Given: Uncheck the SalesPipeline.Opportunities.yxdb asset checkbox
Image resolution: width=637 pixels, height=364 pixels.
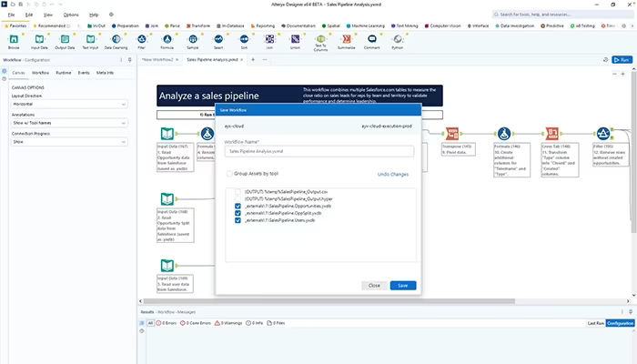Looking at the screenshot, I should 238,206.
